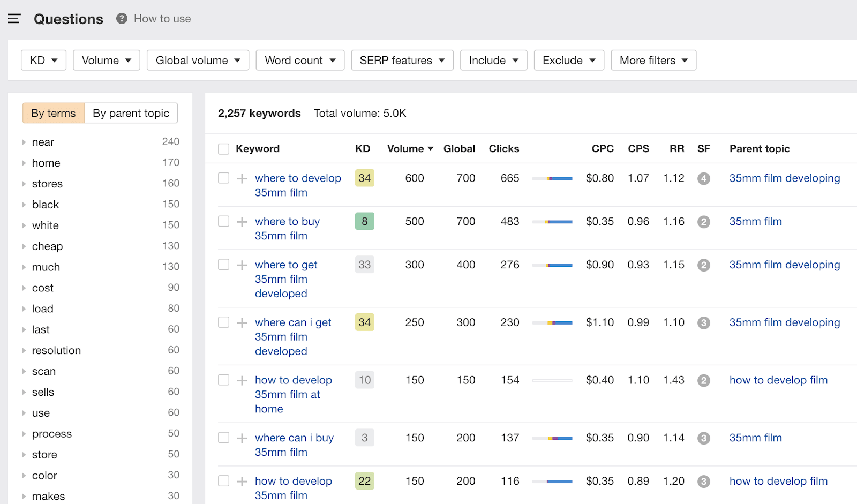Expand the 'near' term group
Image resolution: width=857 pixels, height=504 pixels.
coord(24,142)
